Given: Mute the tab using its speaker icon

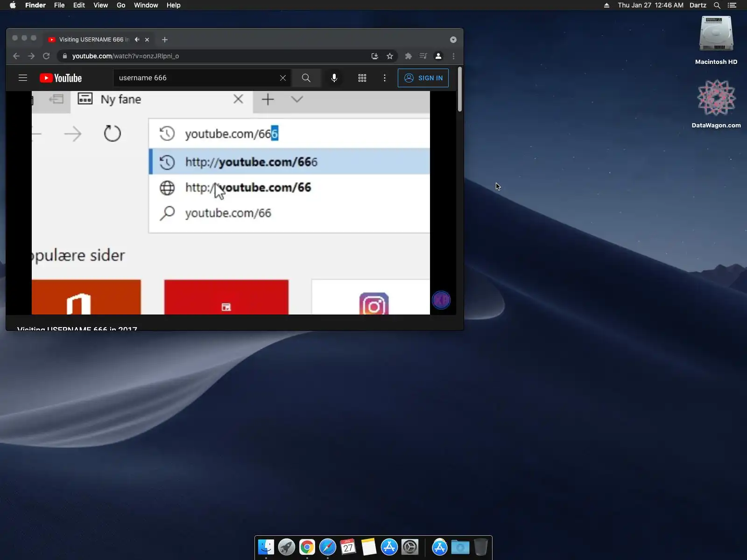Looking at the screenshot, I should 137,40.
